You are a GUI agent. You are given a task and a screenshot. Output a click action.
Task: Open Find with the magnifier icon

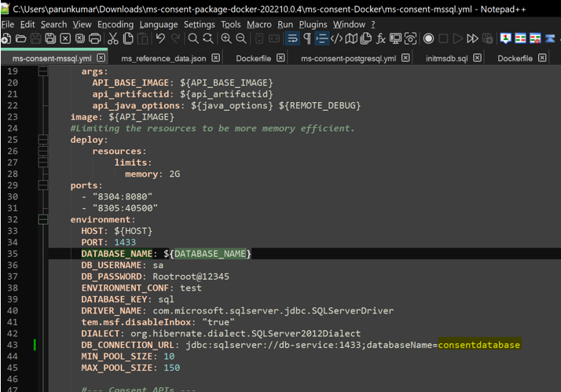(x=193, y=38)
